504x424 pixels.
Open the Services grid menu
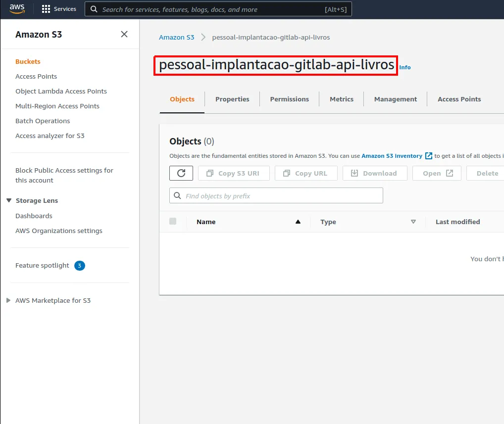(59, 9)
